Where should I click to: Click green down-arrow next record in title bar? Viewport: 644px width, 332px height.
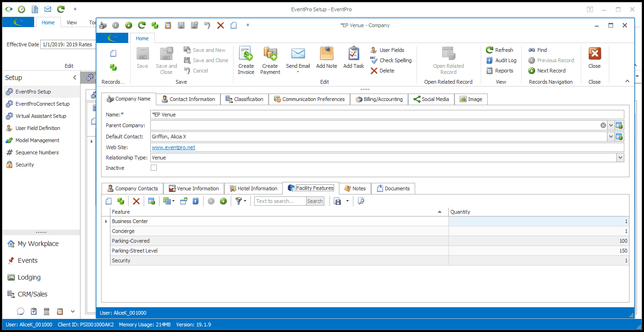coord(128,25)
